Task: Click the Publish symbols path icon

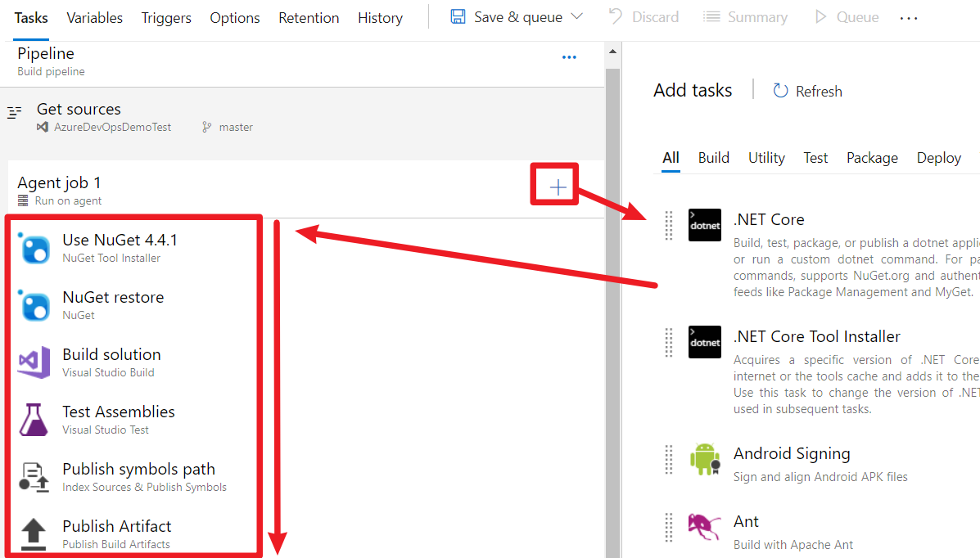Action: tap(34, 477)
